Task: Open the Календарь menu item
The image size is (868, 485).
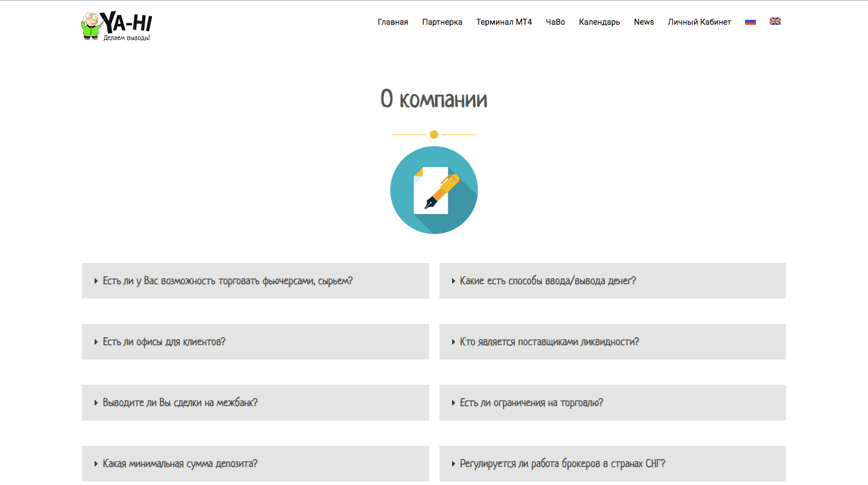Action: point(599,22)
